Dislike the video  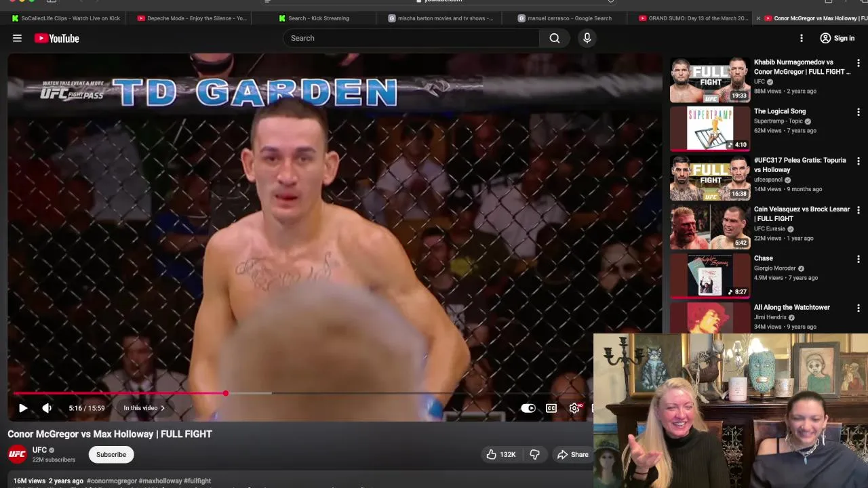(534, 455)
